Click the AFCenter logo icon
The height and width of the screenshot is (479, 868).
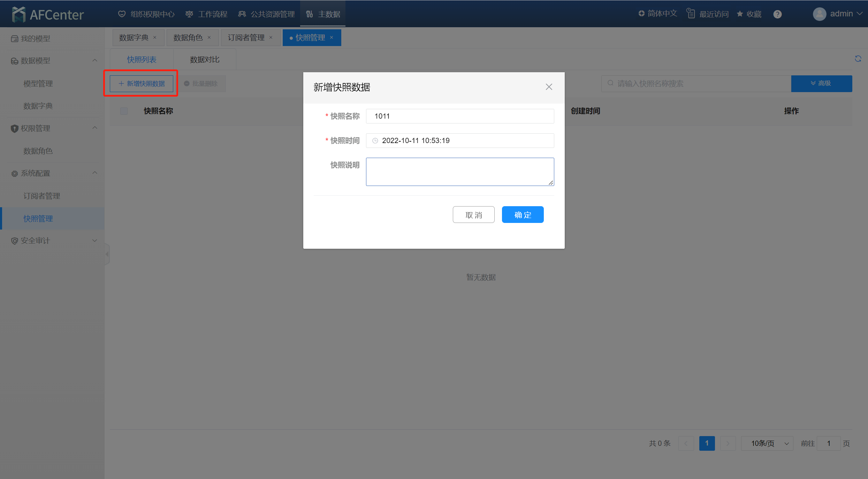pos(19,14)
